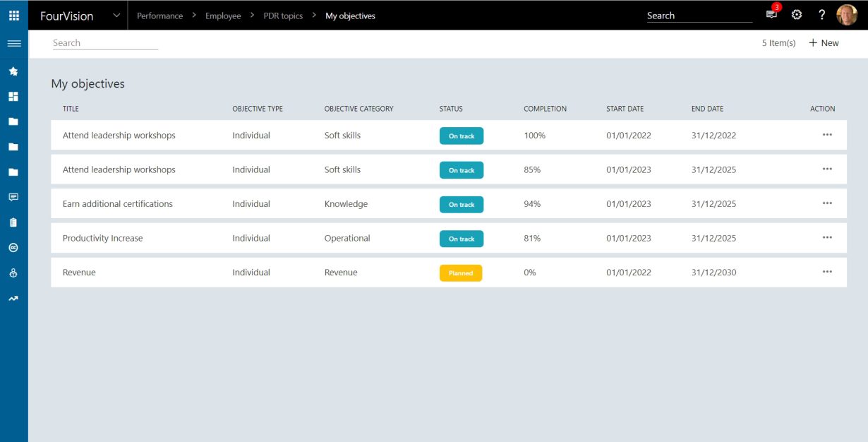Toggle the sidebar with the hamburger icon
This screenshot has width=868, height=442.
pos(13,42)
